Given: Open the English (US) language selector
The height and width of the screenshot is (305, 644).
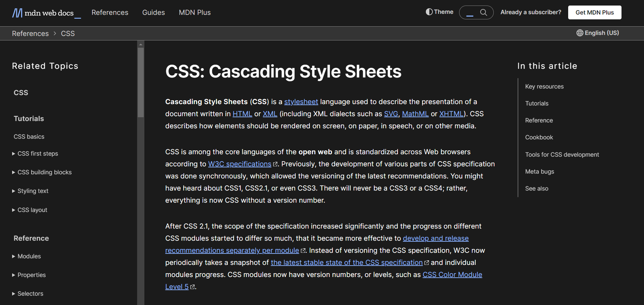Looking at the screenshot, I should point(598,33).
